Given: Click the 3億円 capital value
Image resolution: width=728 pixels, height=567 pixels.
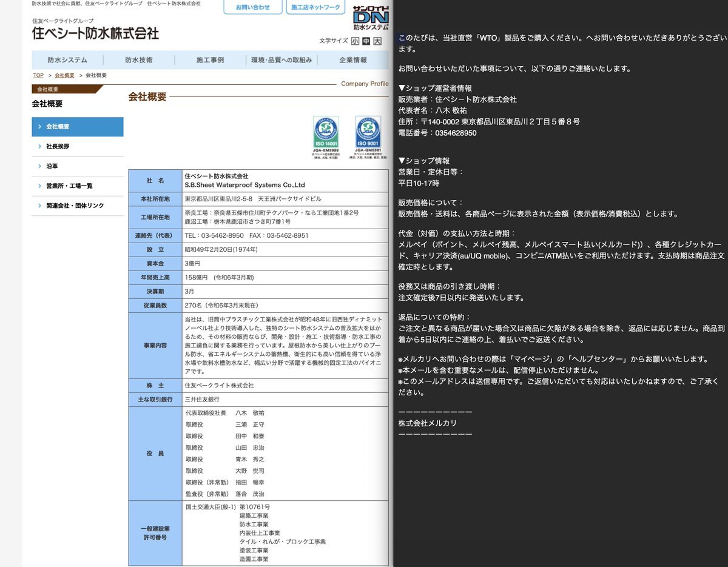Looking at the screenshot, I should click(x=192, y=264).
